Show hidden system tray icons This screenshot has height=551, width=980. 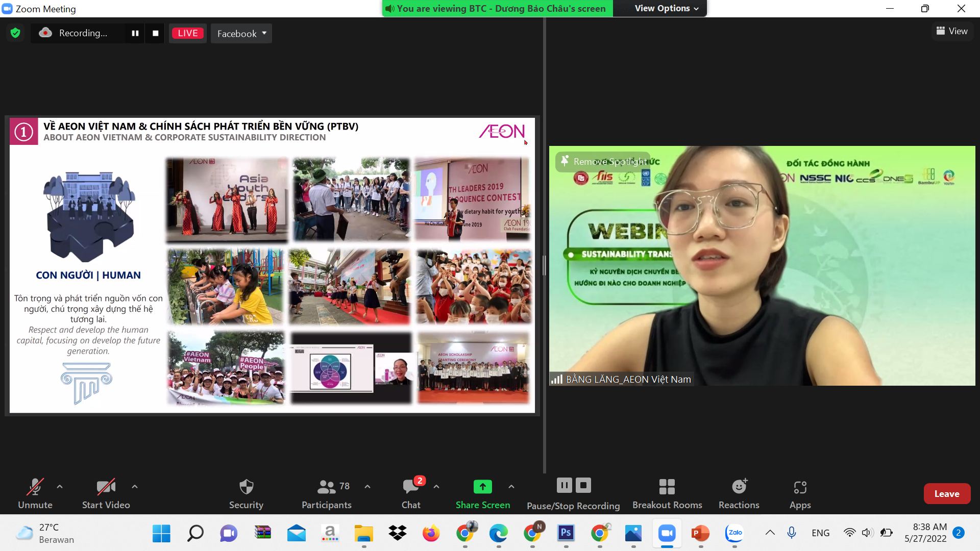tap(770, 533)
